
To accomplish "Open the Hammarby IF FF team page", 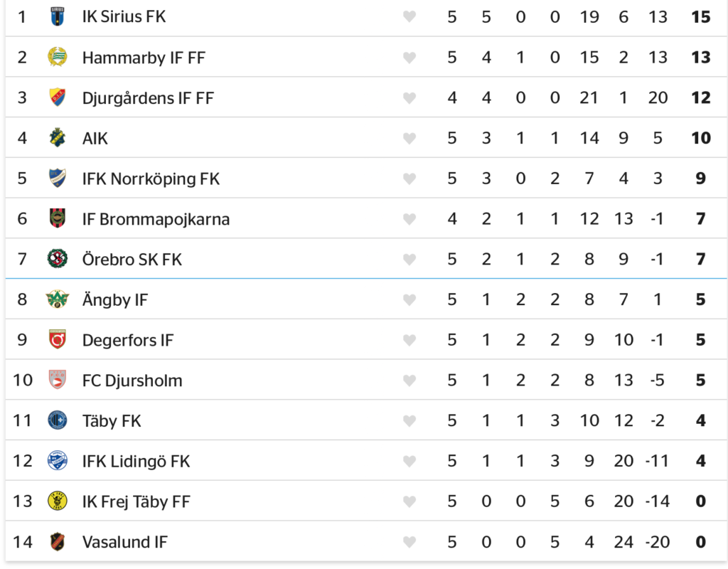I will 144,58.
